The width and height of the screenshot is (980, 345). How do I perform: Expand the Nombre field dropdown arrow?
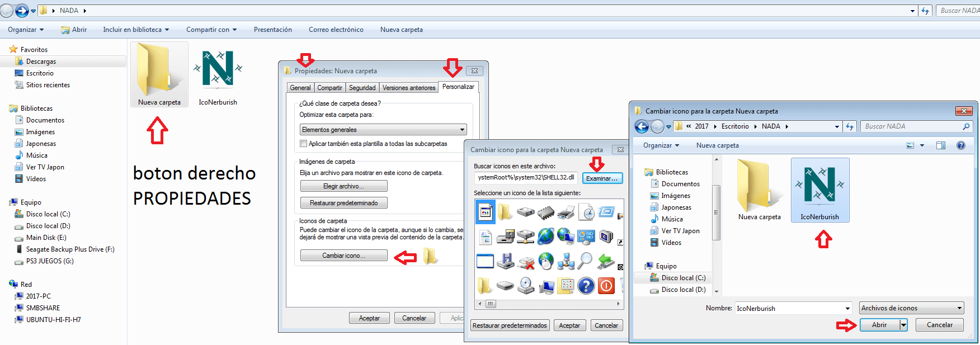pyautogui.click(x=848, y=309)
